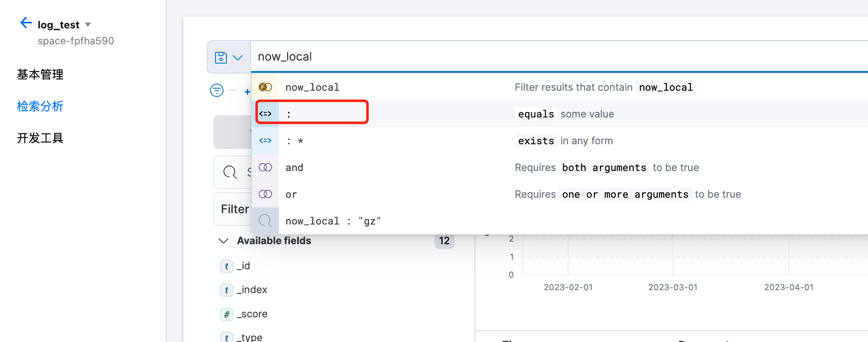The width and height of the screenshot is (868, 342).
Task: Open the log_test dropdown caret
Action: 88,25
